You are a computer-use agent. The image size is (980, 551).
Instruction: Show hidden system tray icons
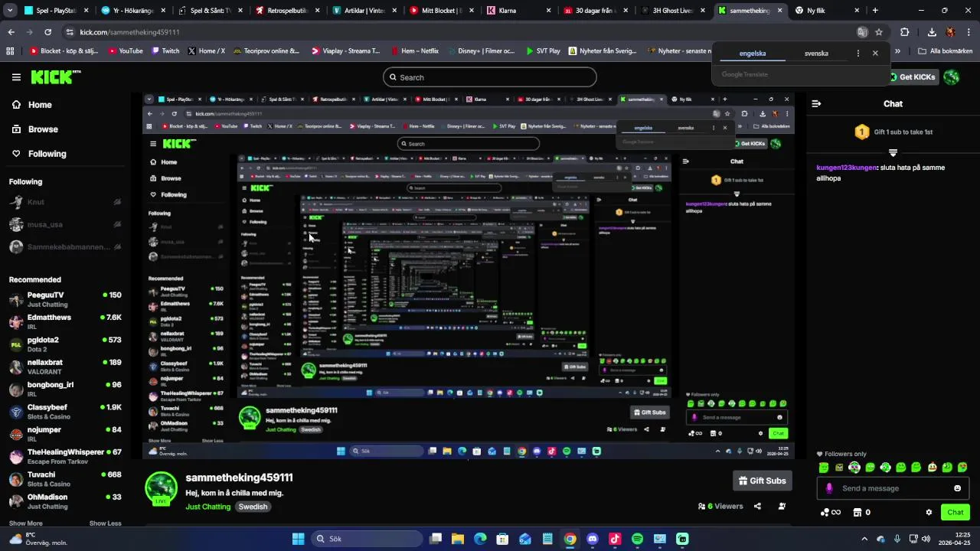pos(864,539)
